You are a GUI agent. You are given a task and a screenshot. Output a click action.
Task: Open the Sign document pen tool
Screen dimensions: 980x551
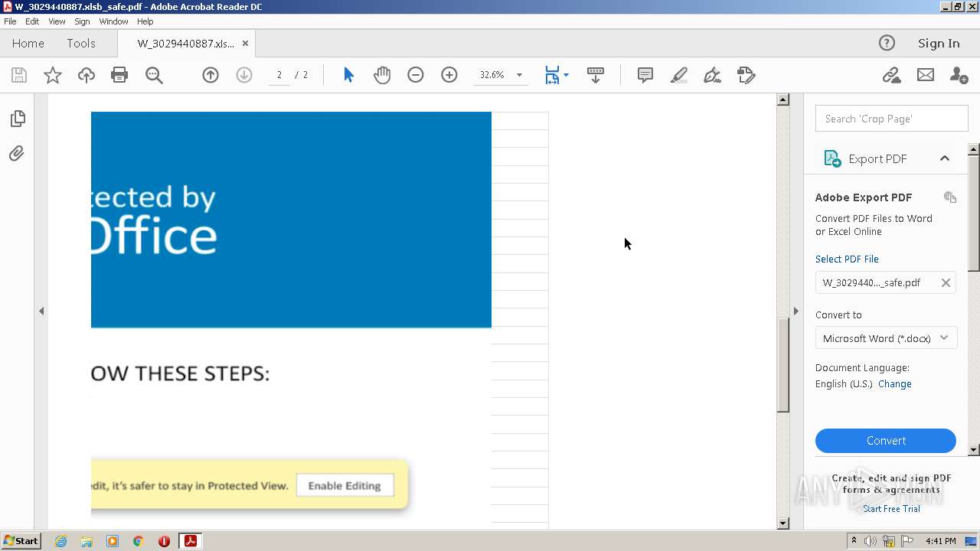pyautogui.click(x=712, y=75)
